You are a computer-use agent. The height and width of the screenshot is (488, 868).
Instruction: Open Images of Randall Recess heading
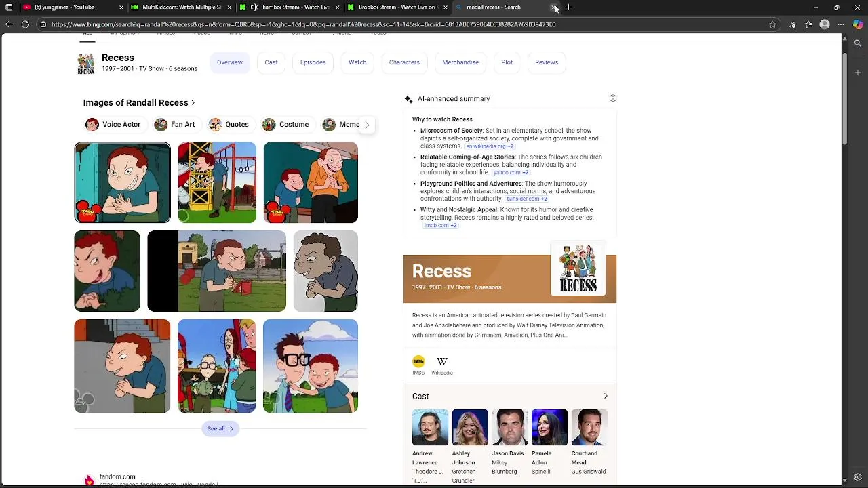[x=139, y=103]
